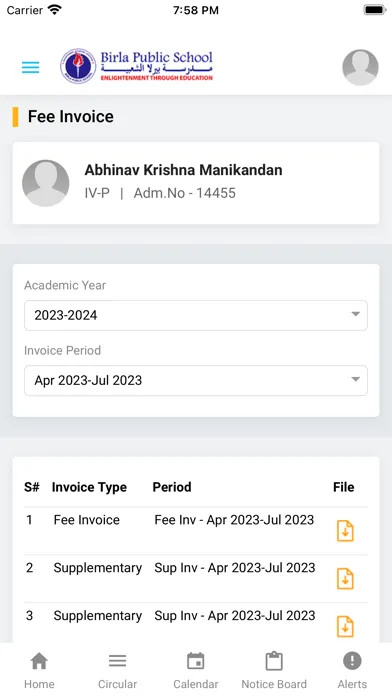The image size is (392, 696).
Task: Open the hamburger menu icon
Action: tap(31, 67)
